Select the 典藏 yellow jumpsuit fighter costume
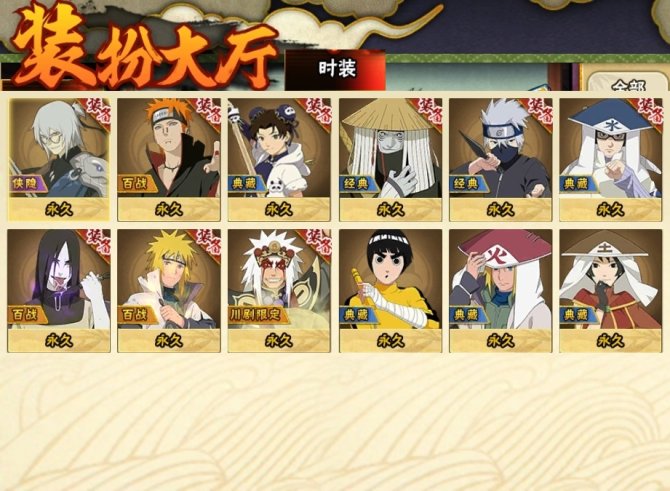Image resolution: width=670 pixels, height=491 pixels. pos(391,291)
